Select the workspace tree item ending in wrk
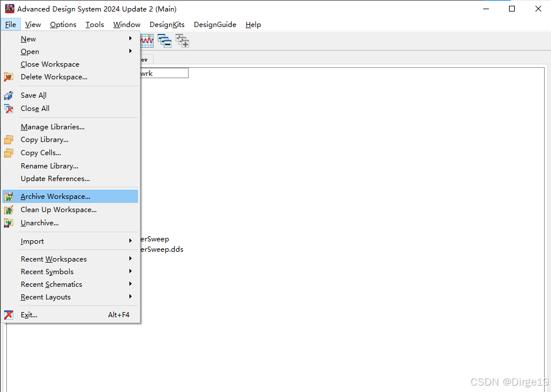The height and width of the screenshot is (392, 551). point(164,74)
